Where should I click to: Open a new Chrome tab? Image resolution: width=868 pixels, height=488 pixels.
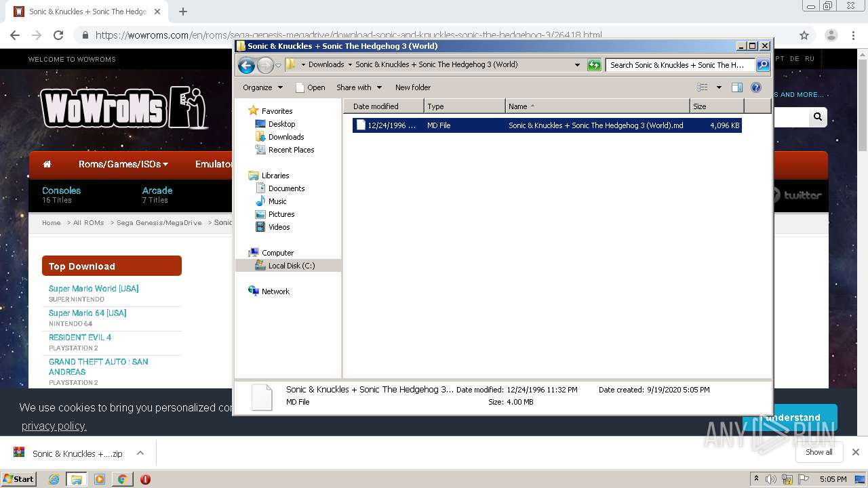point(183,12)
